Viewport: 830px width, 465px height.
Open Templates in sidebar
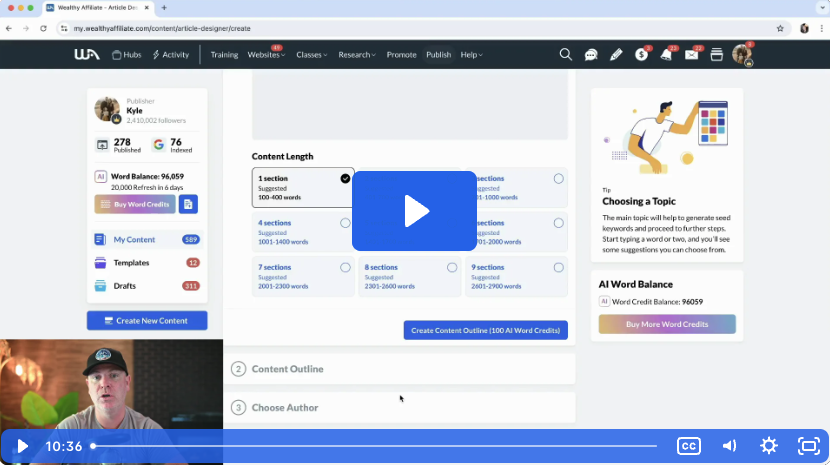click(x=148, y=263)
